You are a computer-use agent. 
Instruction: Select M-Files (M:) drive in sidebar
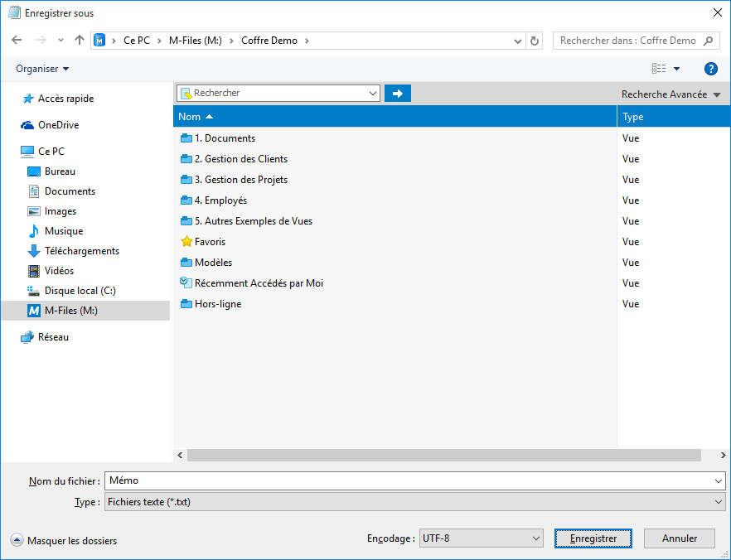(70, 311)
